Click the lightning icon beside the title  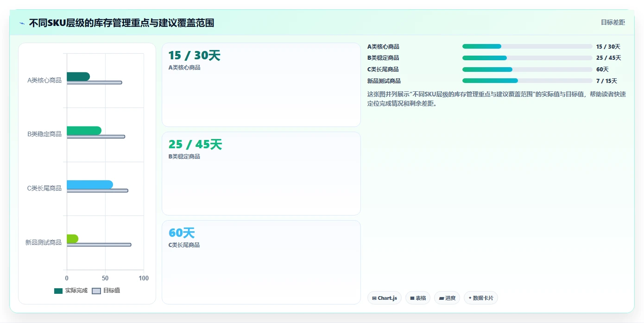click(22, 23)
